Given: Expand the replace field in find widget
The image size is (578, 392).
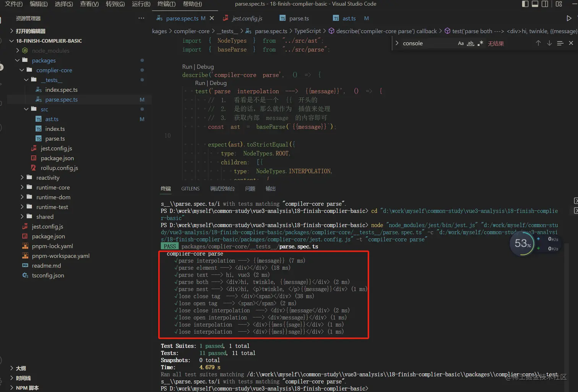Looking at the screenshot, I should (x=397, y=43).
